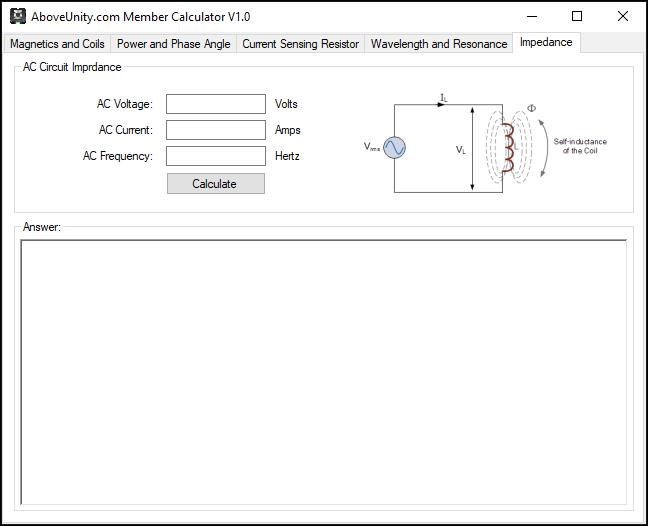Select the Current Sensing Resistor tab

tap(300, 44)
